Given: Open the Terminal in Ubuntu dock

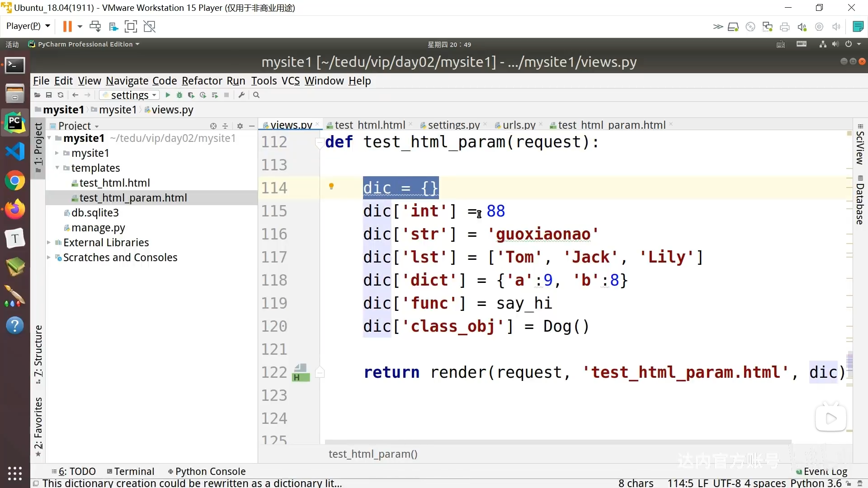Looking at the screenshot, I should [15, 66].
